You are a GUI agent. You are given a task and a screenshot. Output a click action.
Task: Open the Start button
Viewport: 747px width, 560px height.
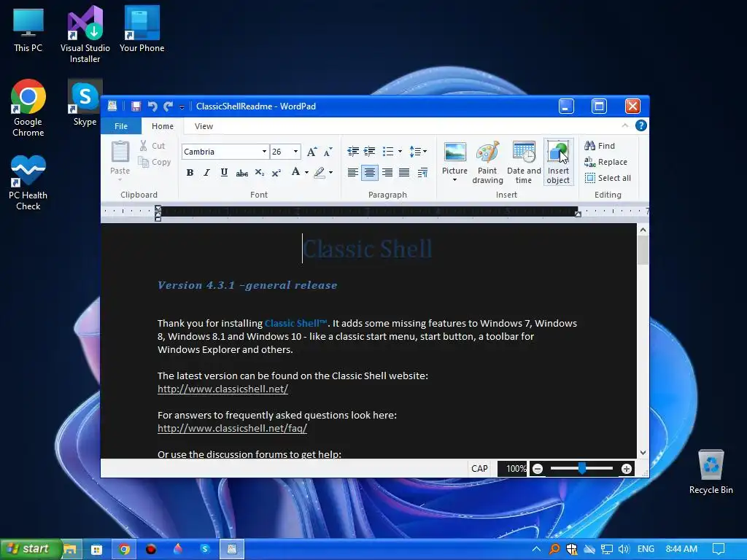(31, 549)
